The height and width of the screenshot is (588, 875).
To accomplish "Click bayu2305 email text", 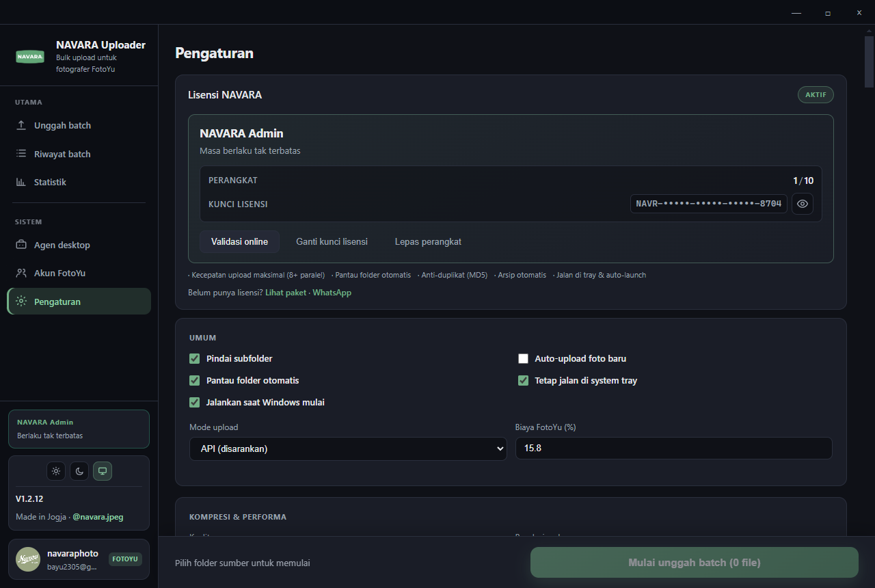I will point(72,567).
